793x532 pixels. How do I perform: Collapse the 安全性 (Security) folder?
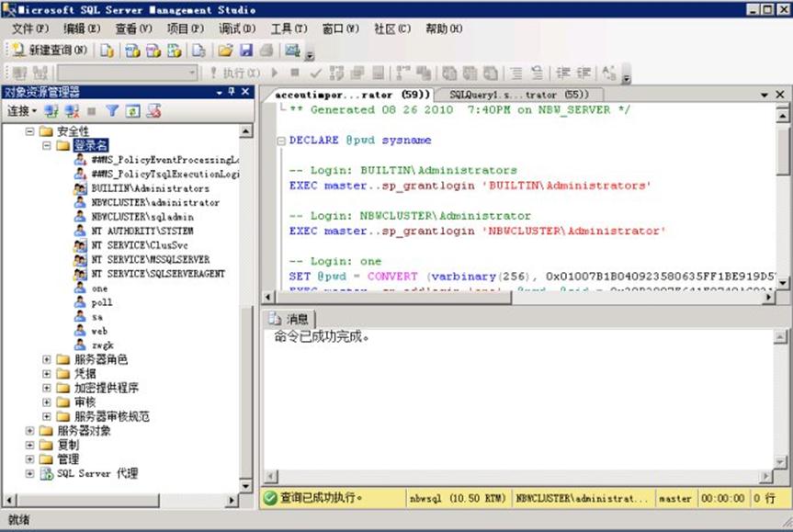pos(29,131)
